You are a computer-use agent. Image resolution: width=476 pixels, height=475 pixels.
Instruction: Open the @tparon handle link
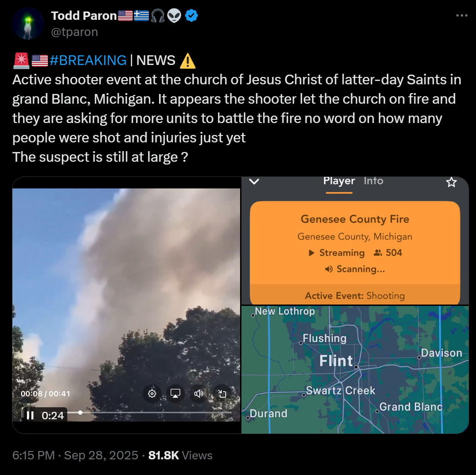tap(74, 32)
